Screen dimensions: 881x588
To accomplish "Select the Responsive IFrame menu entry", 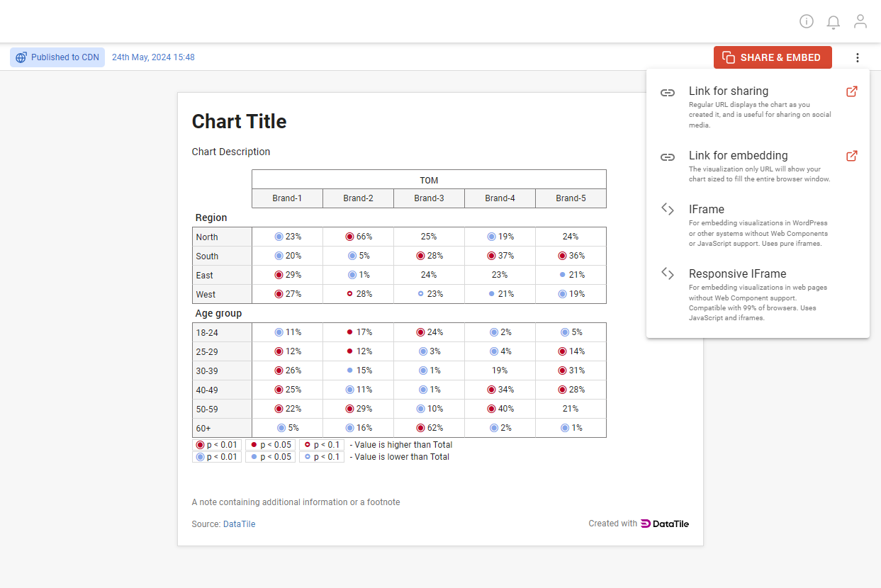I will pyautogui.click(x=738, y=273).
